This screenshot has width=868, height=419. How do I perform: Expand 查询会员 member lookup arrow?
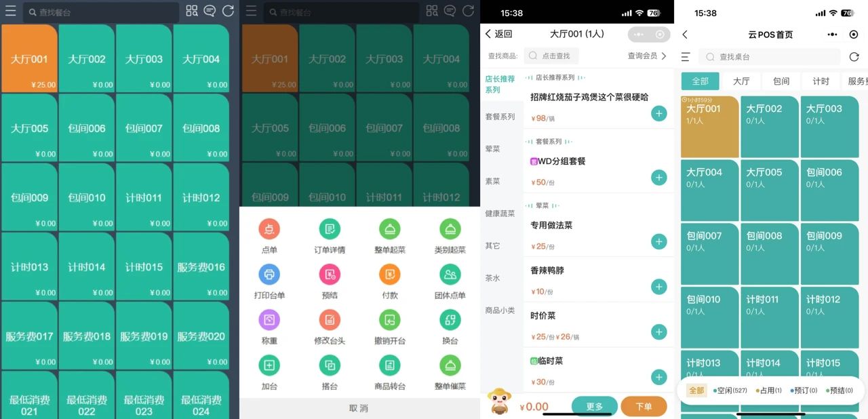(x=664, y=56)
